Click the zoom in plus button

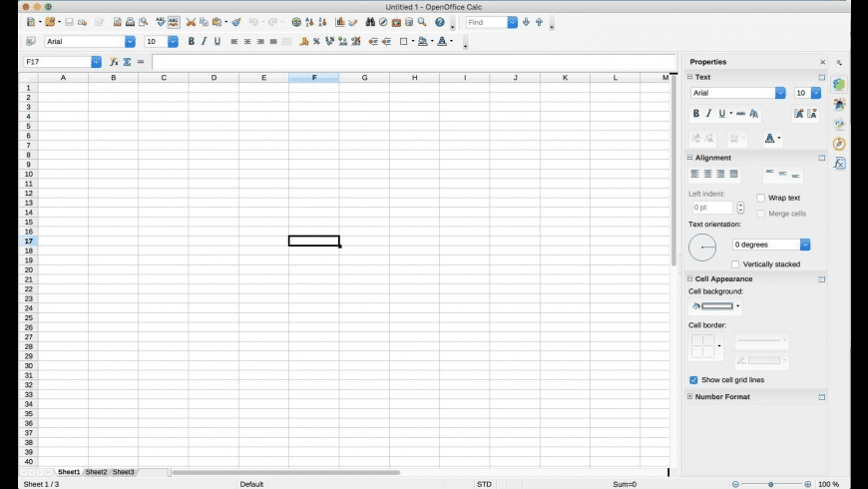[x=808, y=484]
